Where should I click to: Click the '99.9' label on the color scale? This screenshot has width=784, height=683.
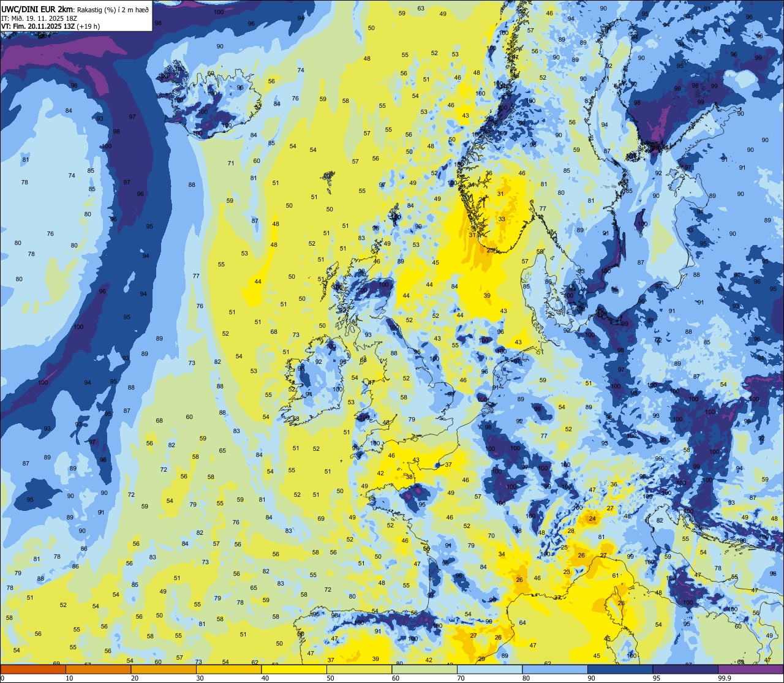point(725,678)
